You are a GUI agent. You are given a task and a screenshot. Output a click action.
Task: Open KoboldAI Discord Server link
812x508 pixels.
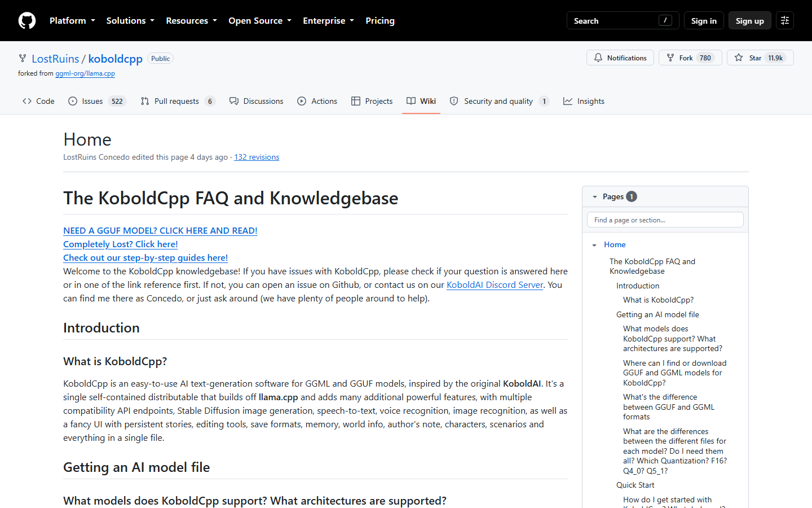(495, 284)
